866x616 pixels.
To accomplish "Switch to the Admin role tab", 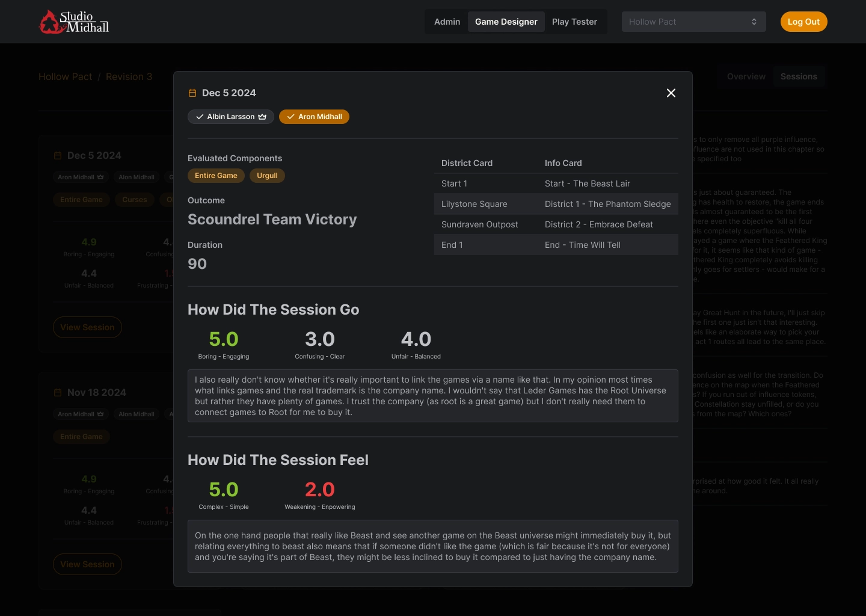I will [447, 22].
